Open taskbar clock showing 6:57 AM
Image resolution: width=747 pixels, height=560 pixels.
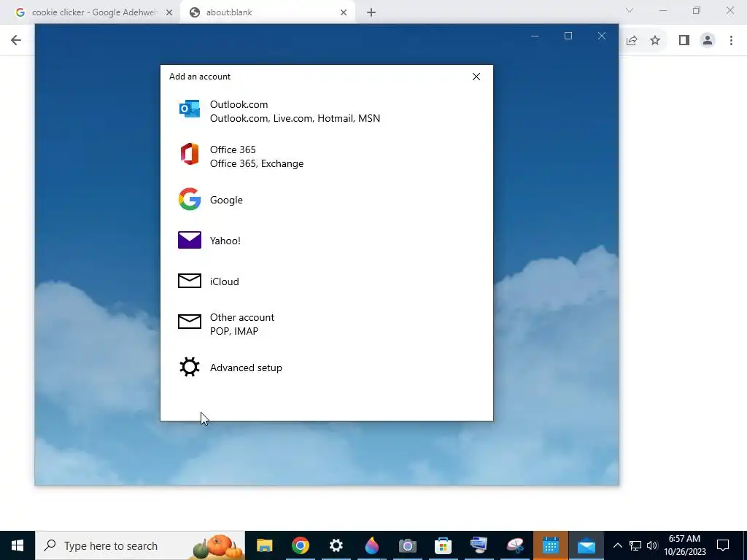point(684,545)
